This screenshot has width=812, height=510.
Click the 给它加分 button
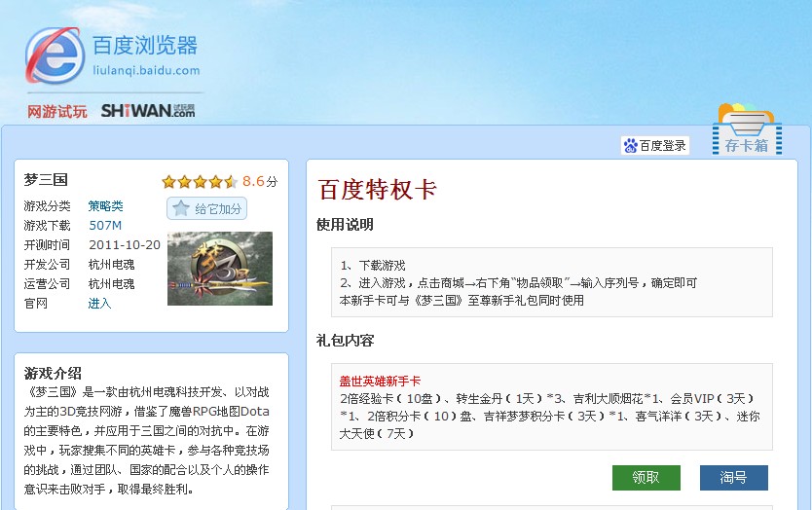pos(206,208)
